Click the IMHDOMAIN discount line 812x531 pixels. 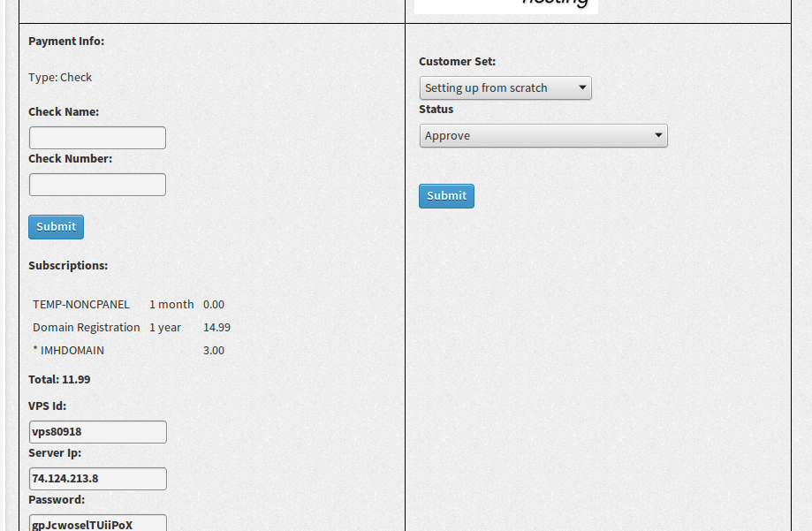click(x=69, y=350)
